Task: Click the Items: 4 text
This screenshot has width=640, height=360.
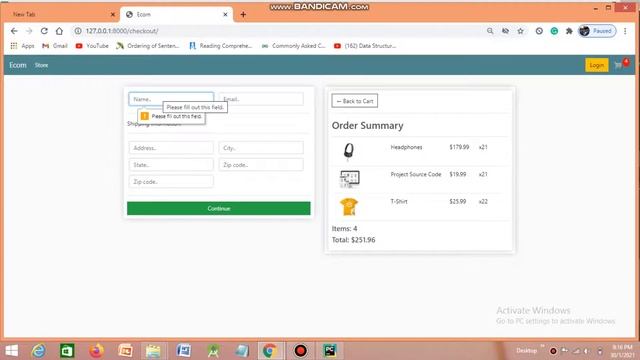Action: [344, 229]
